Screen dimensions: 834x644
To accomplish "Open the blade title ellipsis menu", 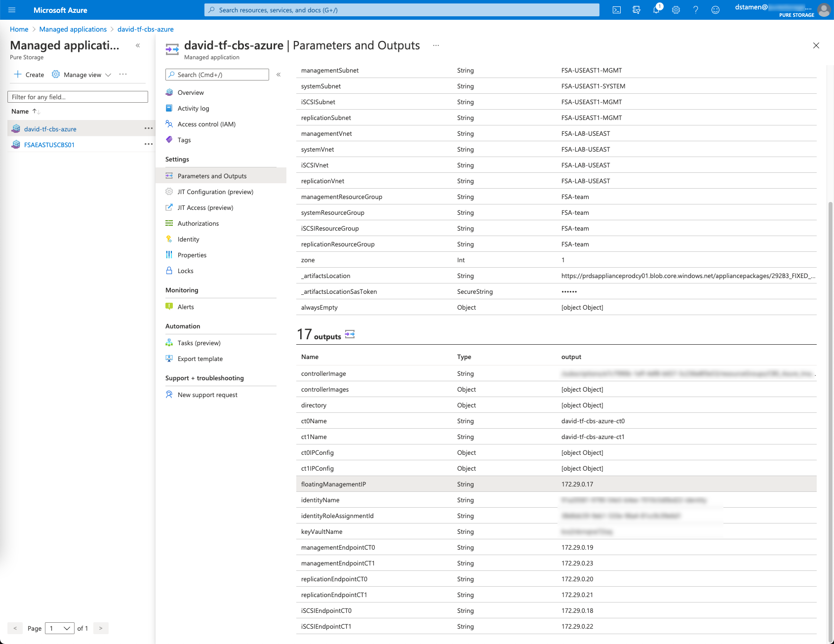I will [x=436, y=45].
